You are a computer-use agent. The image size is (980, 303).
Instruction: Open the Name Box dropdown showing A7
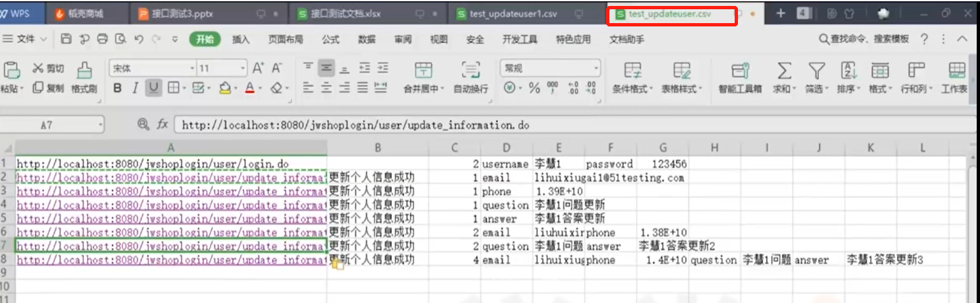point(100,124)
